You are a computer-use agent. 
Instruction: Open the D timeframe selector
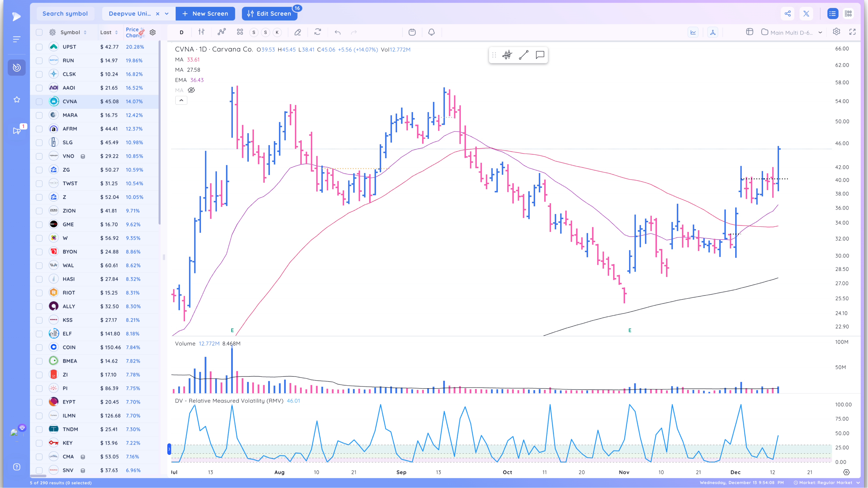(x=182, y=32)
